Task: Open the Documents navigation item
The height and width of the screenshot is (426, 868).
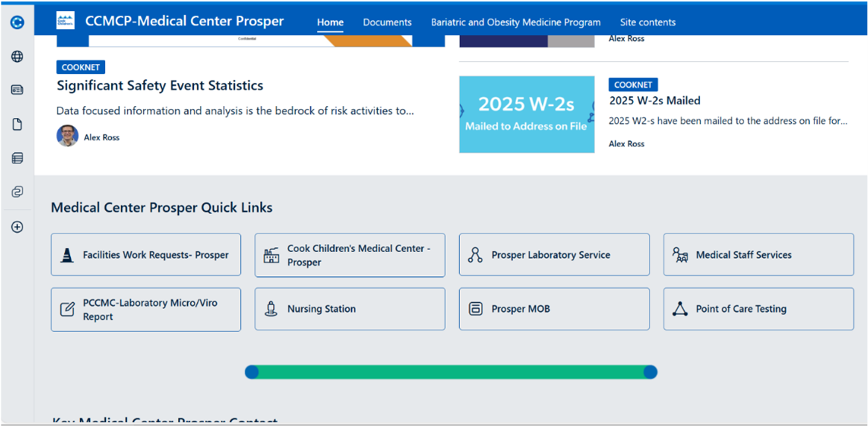Action: tap(388, 22)
